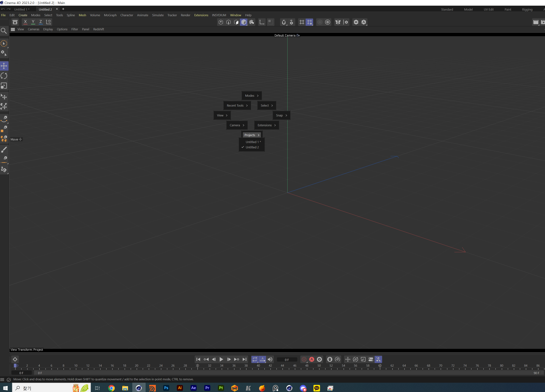Switch to Edges mode icon
545x392 pixels.
click(x=228, y=22)
